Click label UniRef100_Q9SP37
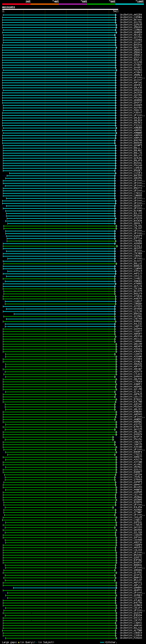The image size is (146, 644). point(131,103)
